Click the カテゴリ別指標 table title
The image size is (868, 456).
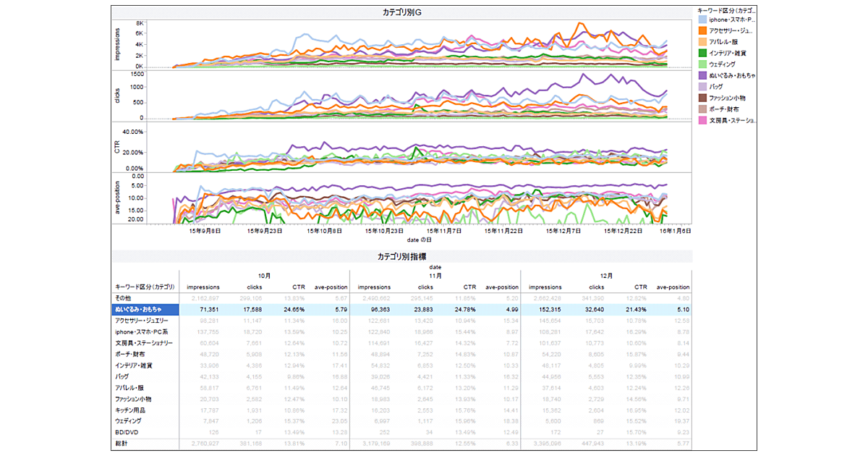(x=401, y=256)
